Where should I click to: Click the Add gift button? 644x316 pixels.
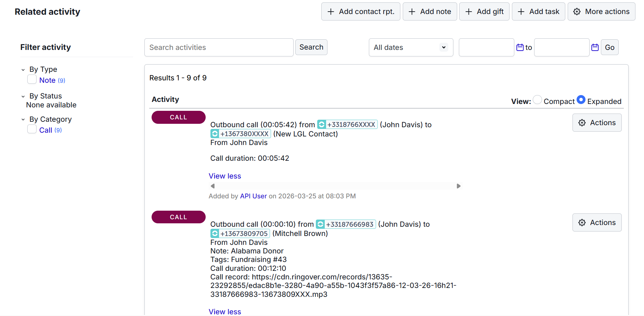click(484, 12)
